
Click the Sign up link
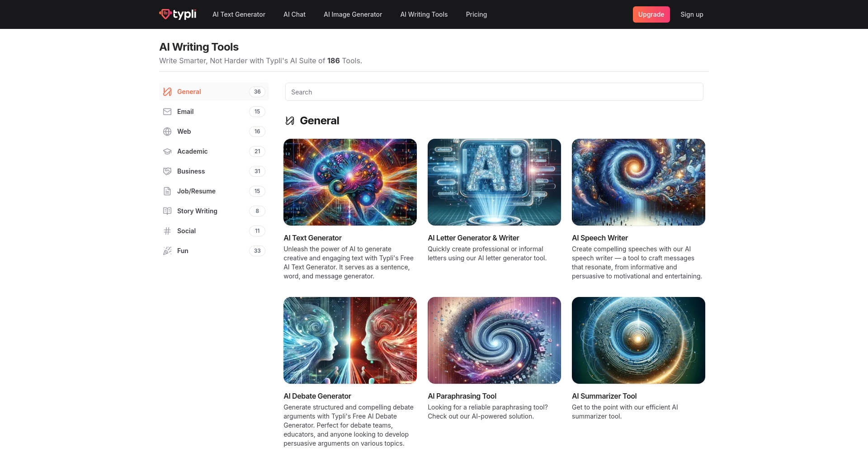coord(692,14)
